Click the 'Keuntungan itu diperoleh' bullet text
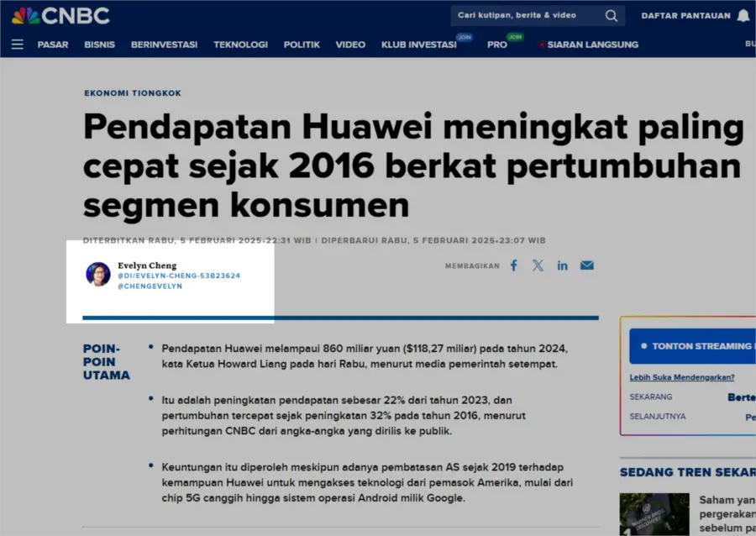The height and width of the screenshot is (536, 756). point(367,482)
